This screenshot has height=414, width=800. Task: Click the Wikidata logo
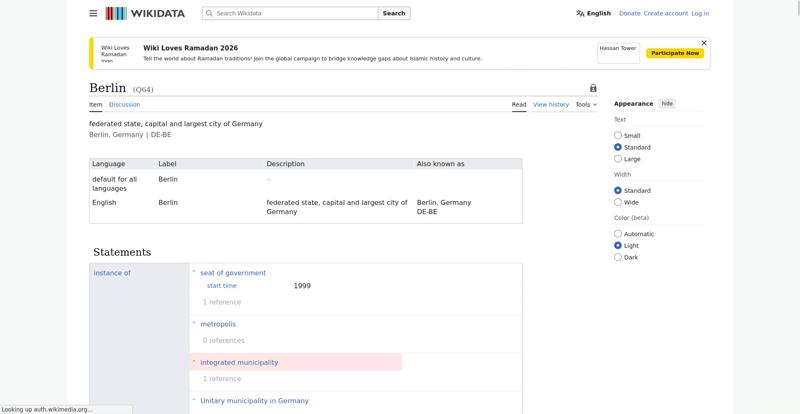[145, 13]
